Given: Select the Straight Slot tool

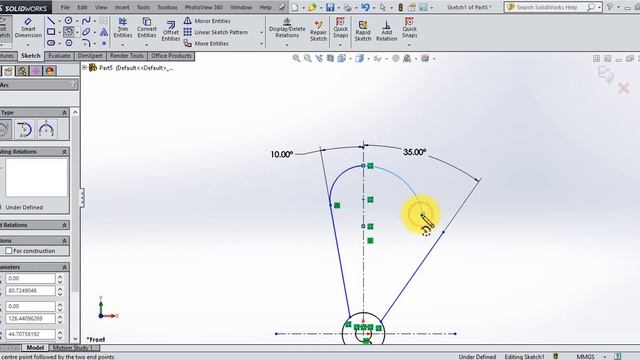Looking at the screenshot, I should pos(51,42).
